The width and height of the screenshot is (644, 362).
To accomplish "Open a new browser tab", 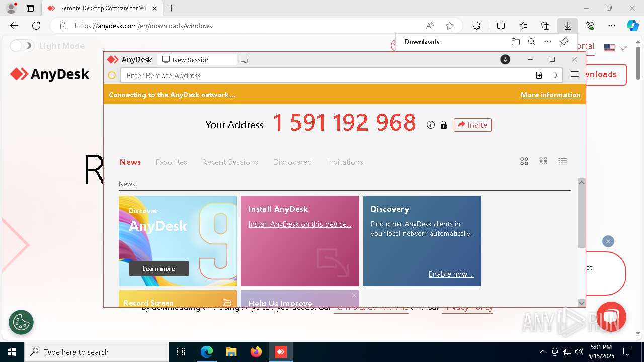I will (172, 8).
